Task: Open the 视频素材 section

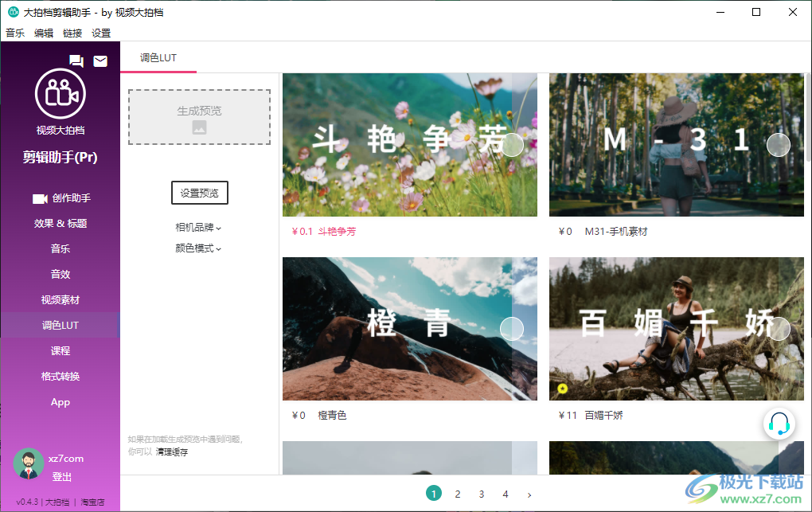Action: [x=61, y=299]
